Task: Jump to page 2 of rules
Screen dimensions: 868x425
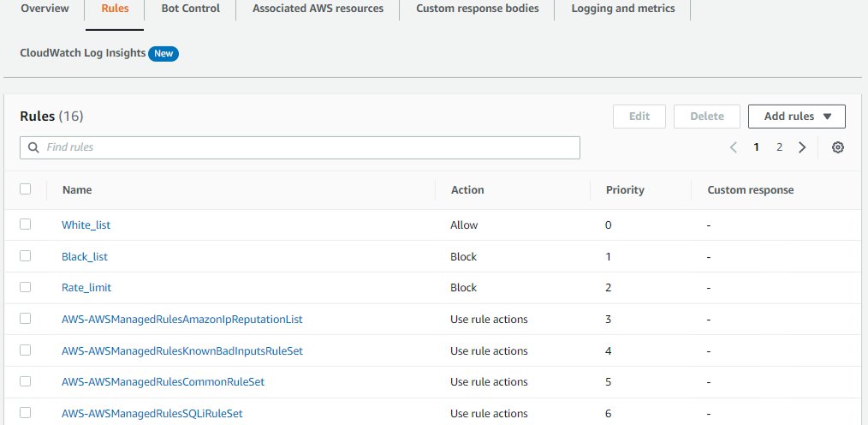Action: (779, 147)
